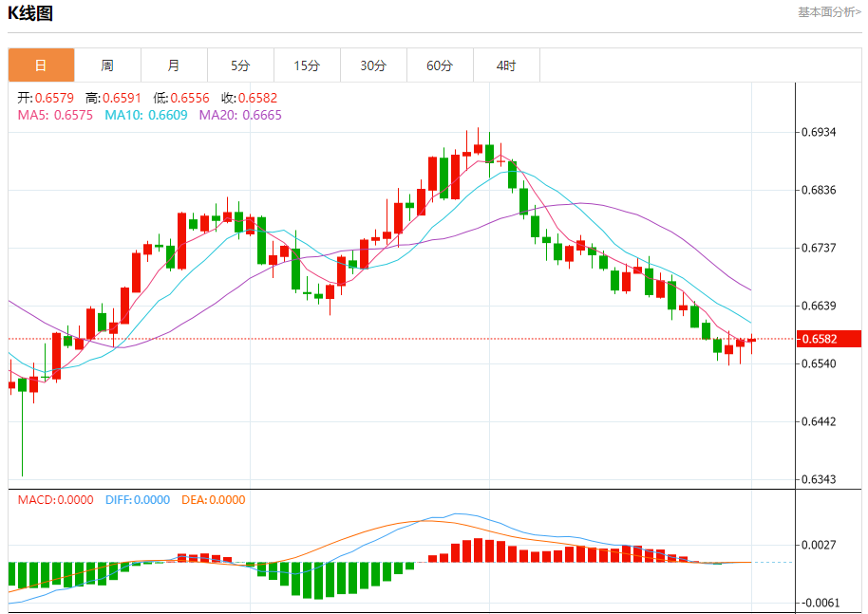Click the 0.6836 price axis label

point(819,191)
